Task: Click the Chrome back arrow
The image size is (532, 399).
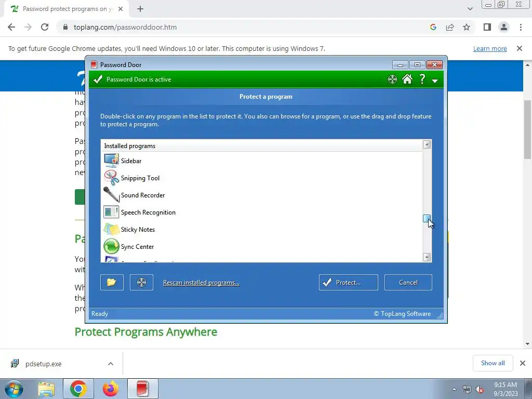Action: click(x=11, y=27)
